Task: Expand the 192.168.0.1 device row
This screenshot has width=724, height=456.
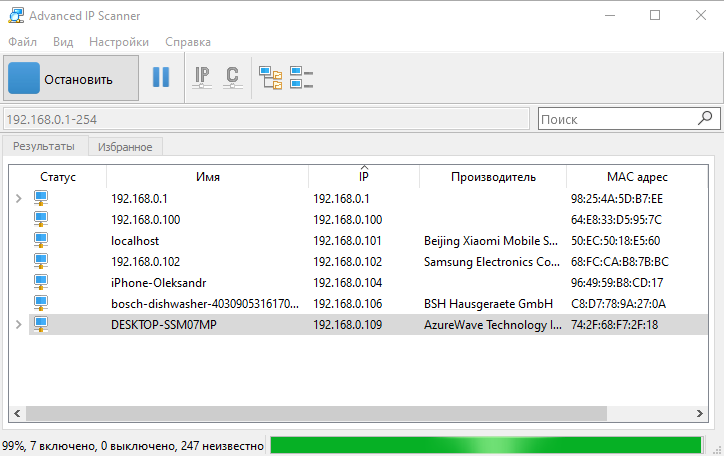Action: pyautogui.click(x=18, y=198)
